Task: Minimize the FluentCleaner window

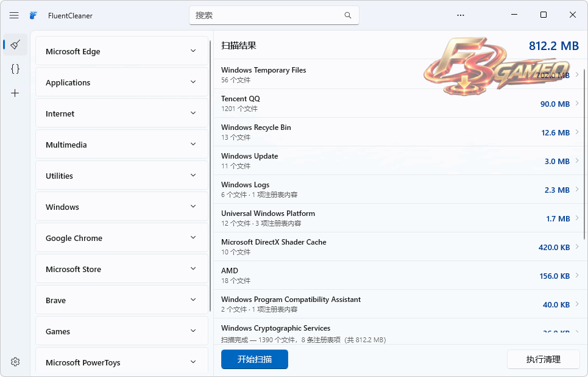Action: tap(514, 15)
